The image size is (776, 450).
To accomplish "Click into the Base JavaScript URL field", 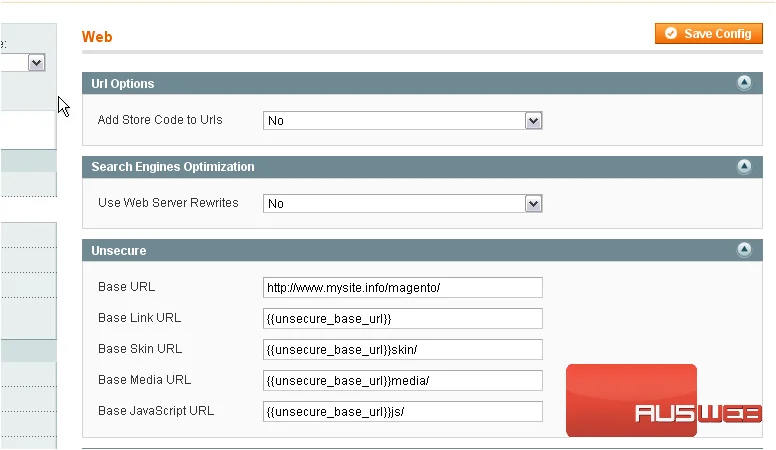I will tap(402, 411).
